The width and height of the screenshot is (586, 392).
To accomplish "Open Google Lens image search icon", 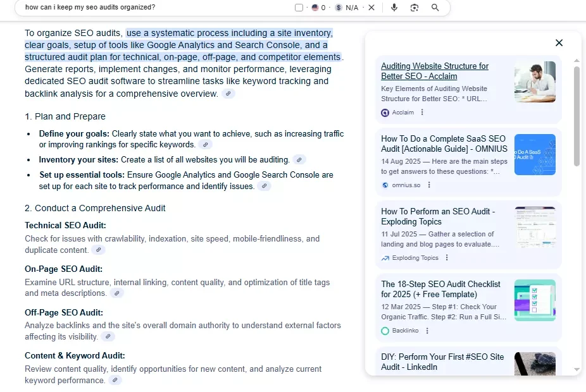I will coord(415,8).
